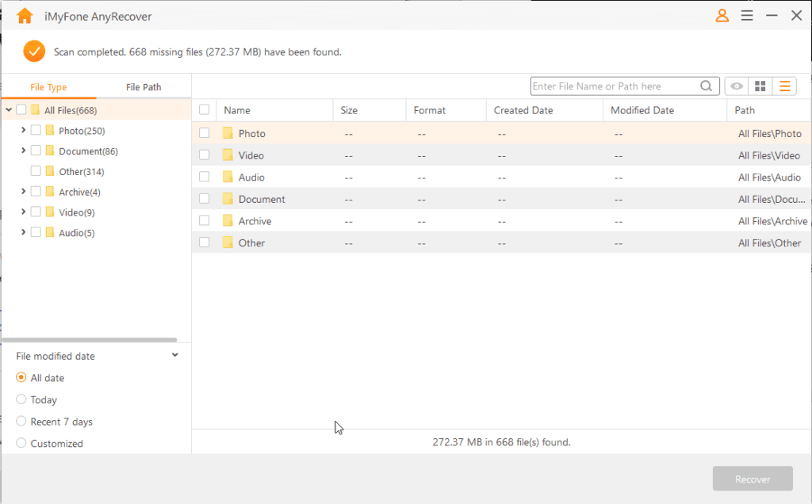Select the Today radio button
The width and height of the screenshot is (812, 504).
(21, 399)
